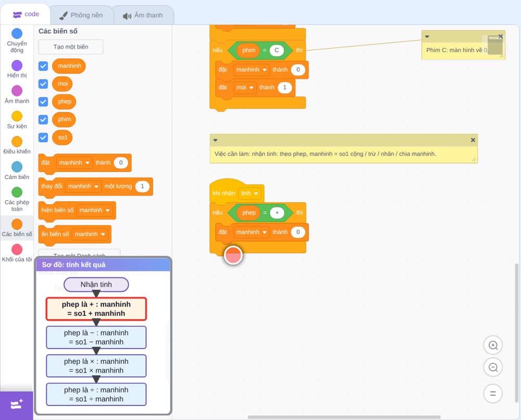Screen dimensions: 521x420
Task: Select the Hiển thị category circle
Action: 17,66
